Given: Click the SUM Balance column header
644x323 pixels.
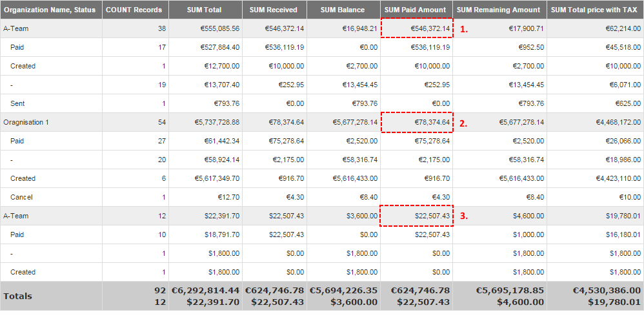Looking at the screenshot, I should (x=343, y=10).
